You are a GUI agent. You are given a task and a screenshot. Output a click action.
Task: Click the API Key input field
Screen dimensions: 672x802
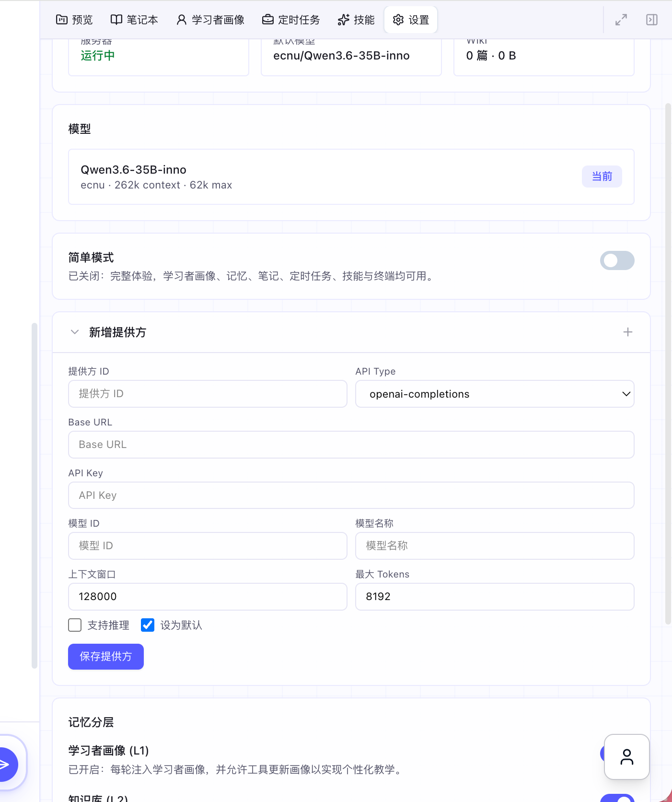click(351, 495)
